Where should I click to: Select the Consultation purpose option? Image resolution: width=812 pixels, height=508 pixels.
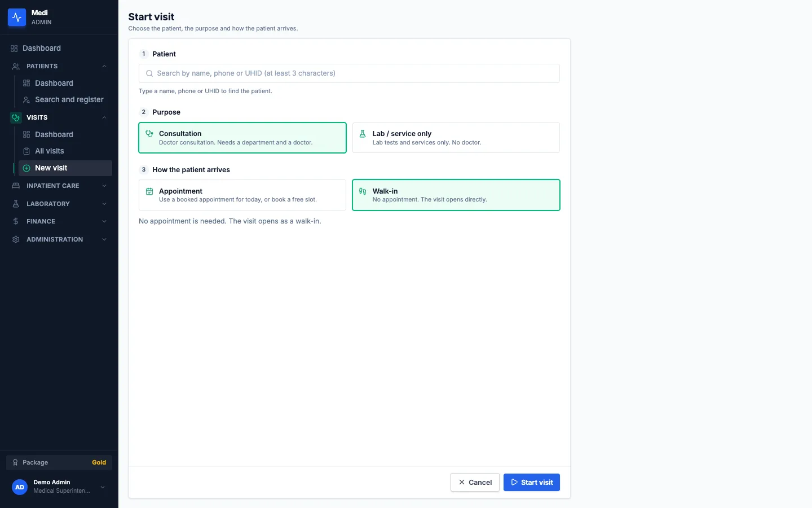tap(242, 138)
